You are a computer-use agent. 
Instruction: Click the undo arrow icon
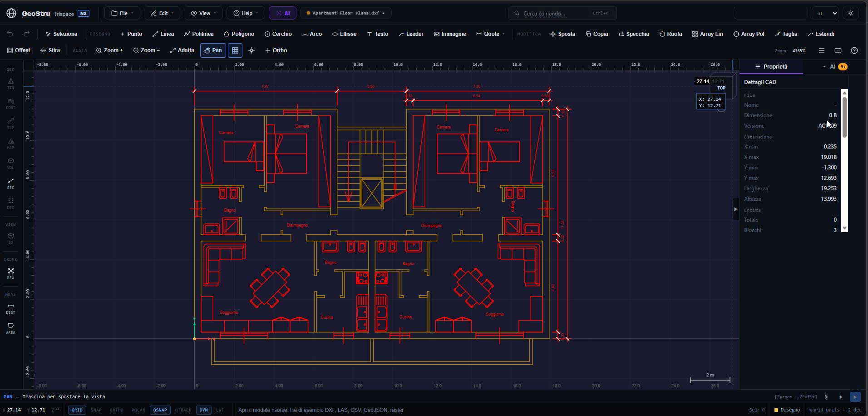[10, 34]
